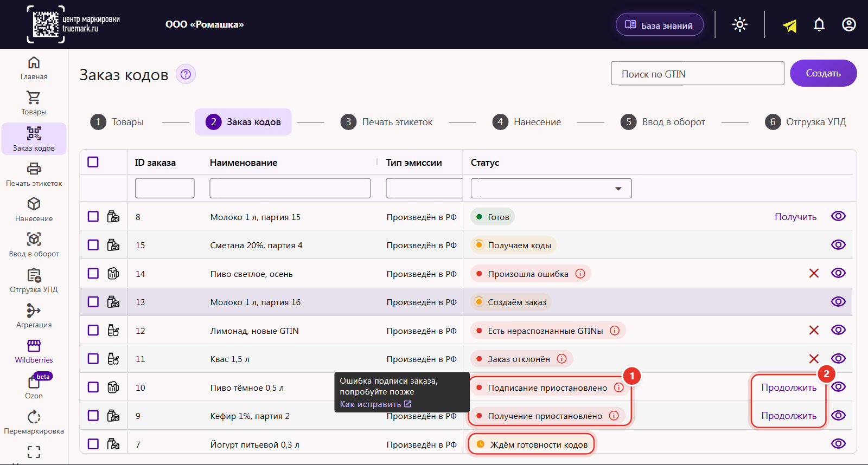This screenshot has width=868, height=465.
Task: Go to step 3 Печать этикеток
Action: pyautogui.click(x=387, y=122)
